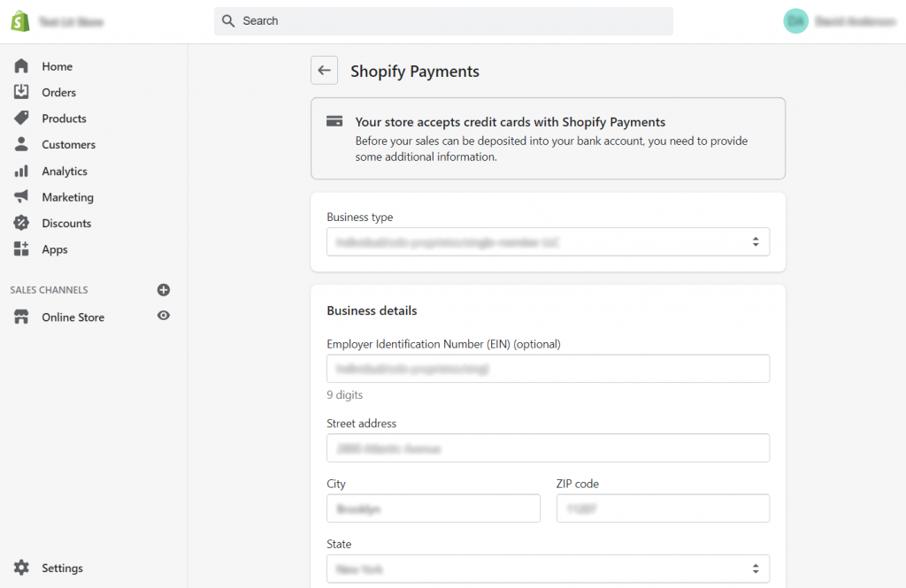This screenshot has width=906, height=588.
Task: Go to Online Store channel
Action: click(73, 317)
